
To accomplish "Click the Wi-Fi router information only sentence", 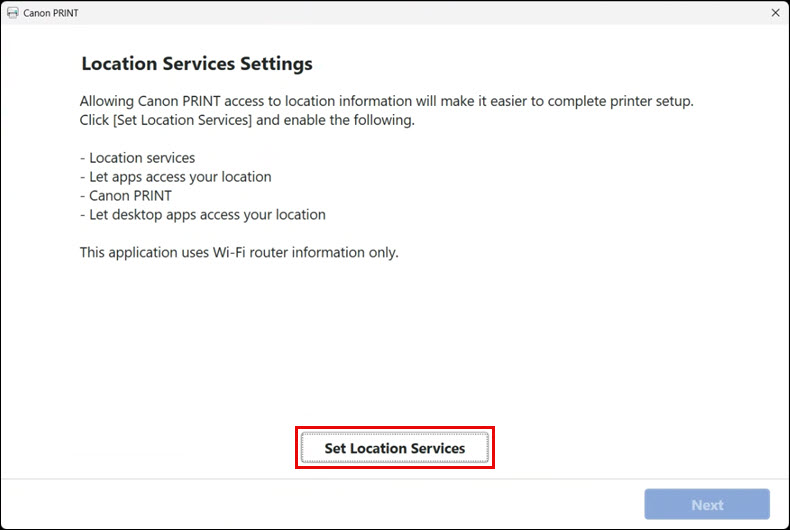I will (239, 253).
